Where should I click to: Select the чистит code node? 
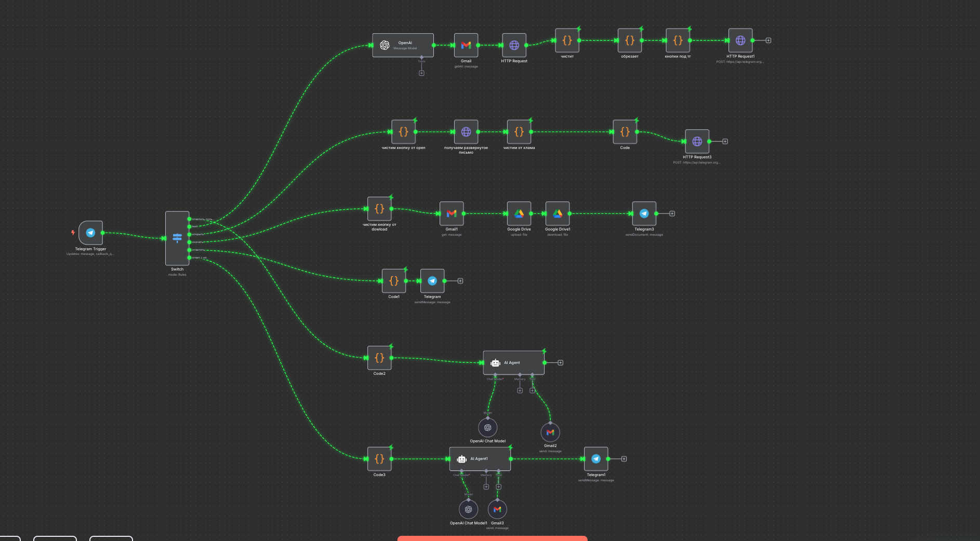pyautogui.click(x=567, y=40)
